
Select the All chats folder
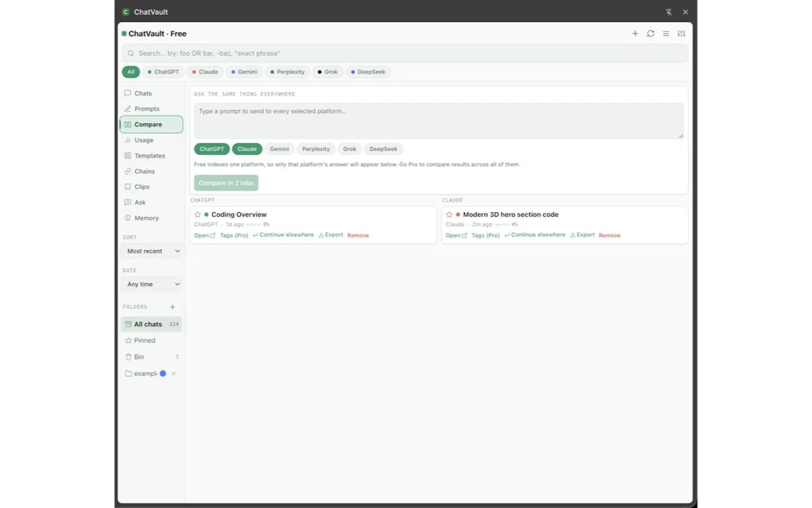(151, 324)
